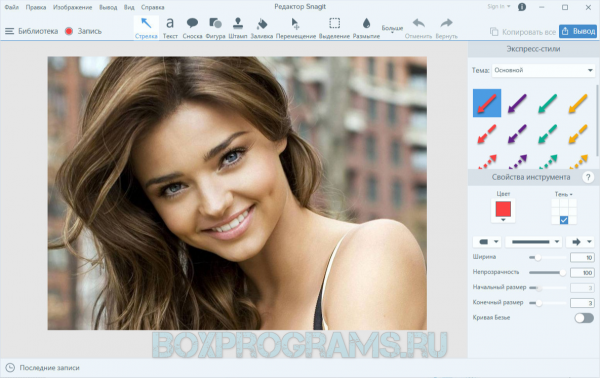Open the info icon next to Sign In

point(522,7)
